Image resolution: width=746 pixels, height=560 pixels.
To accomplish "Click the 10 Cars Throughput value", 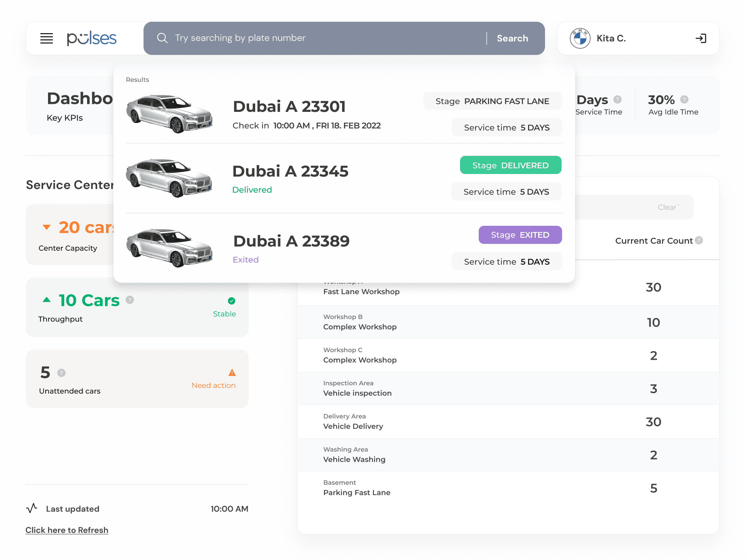I will pyautogui.click(x=89, y=300).
